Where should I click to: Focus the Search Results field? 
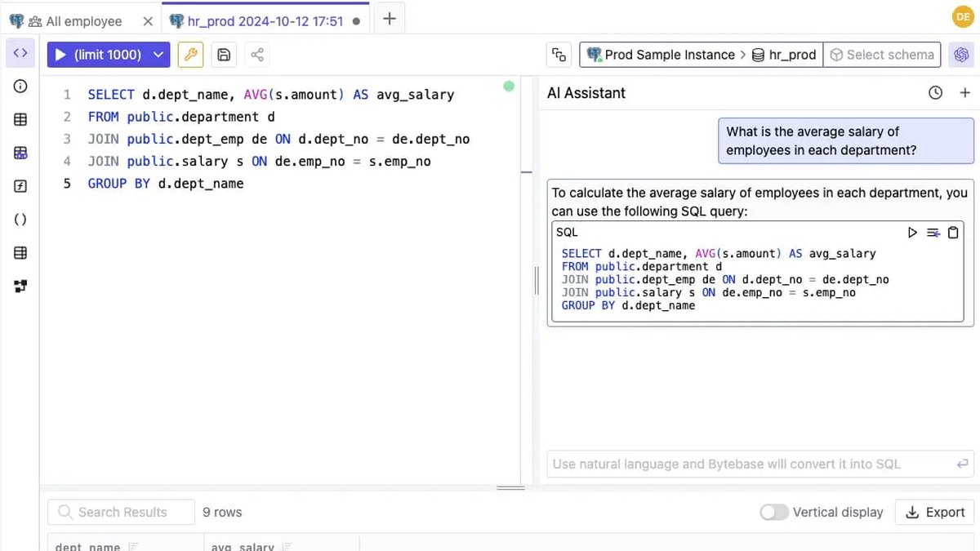[x=121, y=512]
